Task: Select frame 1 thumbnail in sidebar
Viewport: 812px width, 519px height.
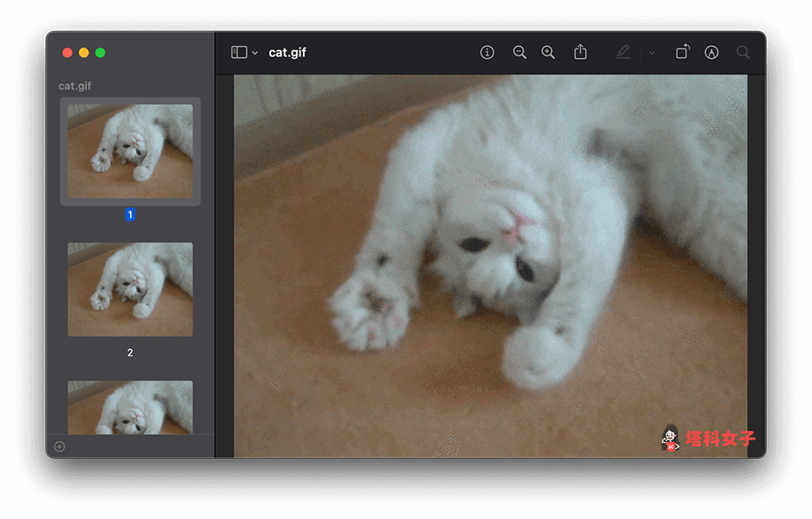Action: (x=130, y=151)
